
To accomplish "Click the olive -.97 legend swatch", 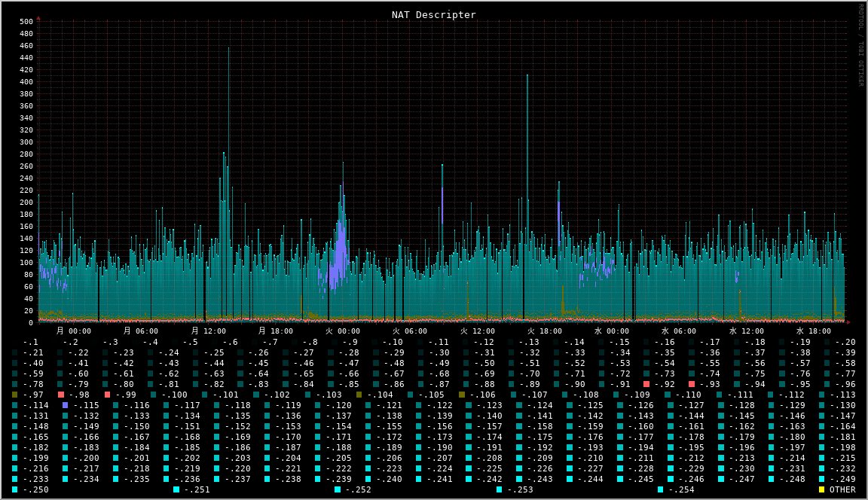I will (x=15, y=395).
